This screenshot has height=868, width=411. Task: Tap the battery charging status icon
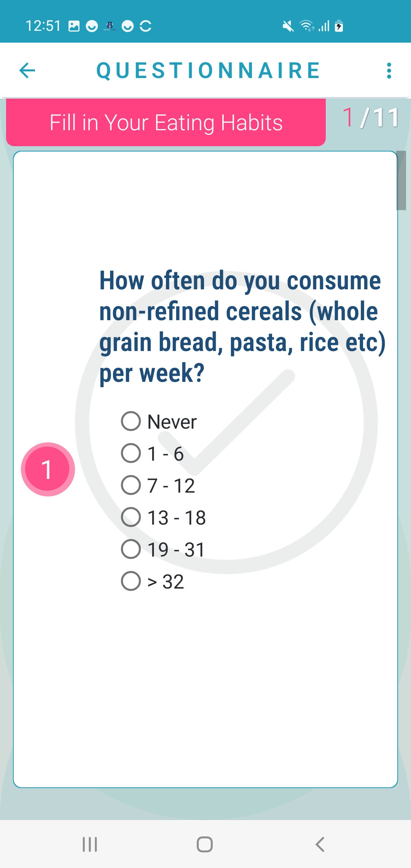coord(339,26)
